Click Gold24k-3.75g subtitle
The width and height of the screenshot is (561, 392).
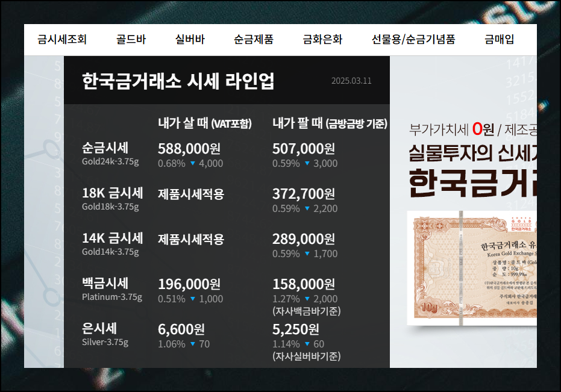pos(110,161)
